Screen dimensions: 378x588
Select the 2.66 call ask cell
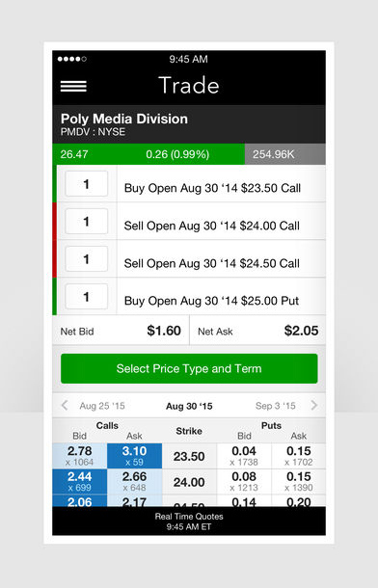pyautogui.click(x=134, y=482)
